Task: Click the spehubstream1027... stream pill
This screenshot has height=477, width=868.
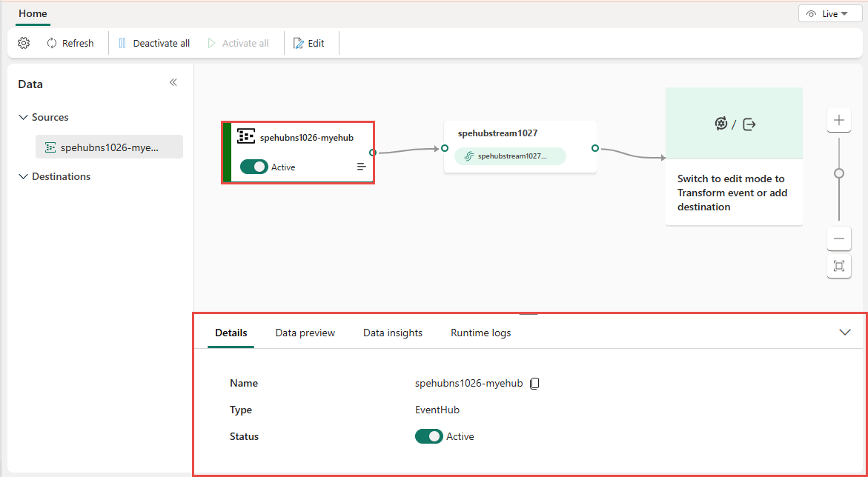Action: click(x=511, y=156)
